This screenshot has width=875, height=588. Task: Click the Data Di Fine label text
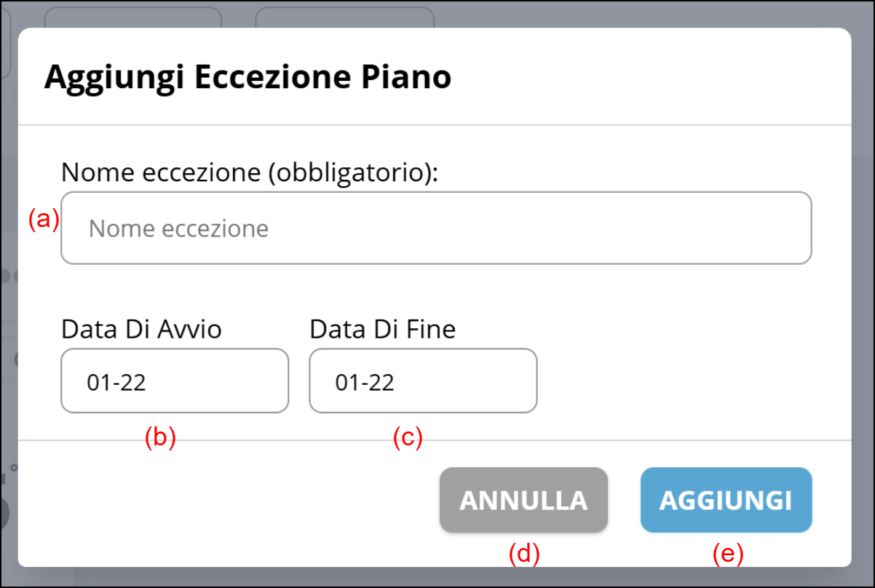click(x=382, y=329)
